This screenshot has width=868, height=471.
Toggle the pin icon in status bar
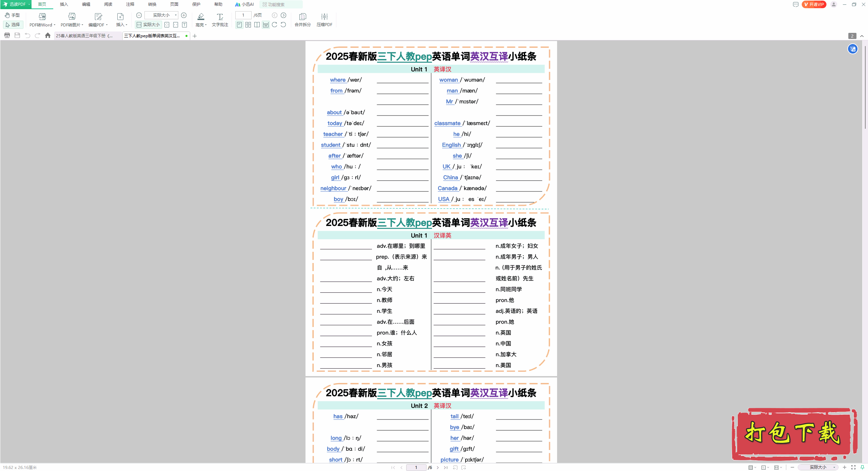pos(862,468)
